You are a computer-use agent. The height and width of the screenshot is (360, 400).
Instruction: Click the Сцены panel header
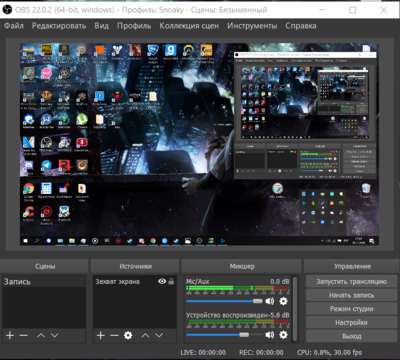pyautogui.click(x=44, y=266)
